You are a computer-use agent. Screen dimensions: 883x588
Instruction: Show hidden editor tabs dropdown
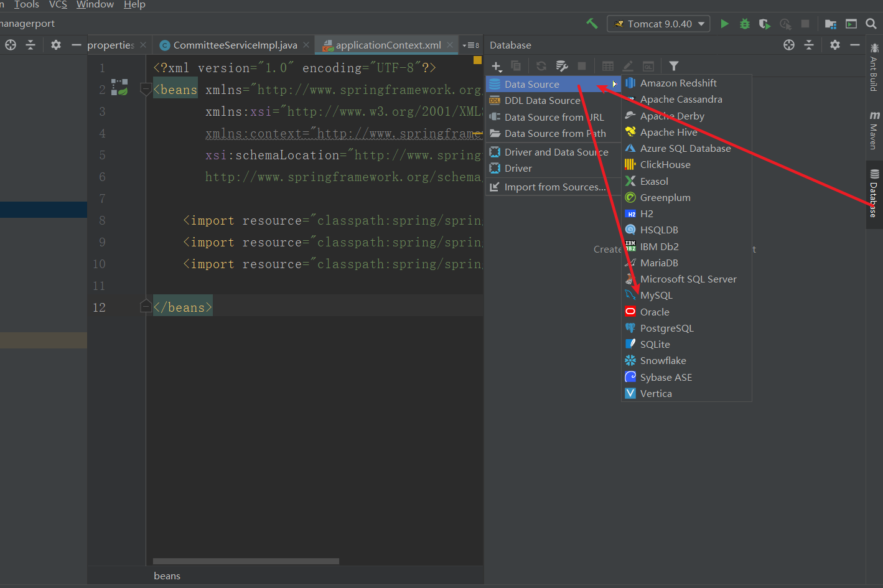[471, 45]
